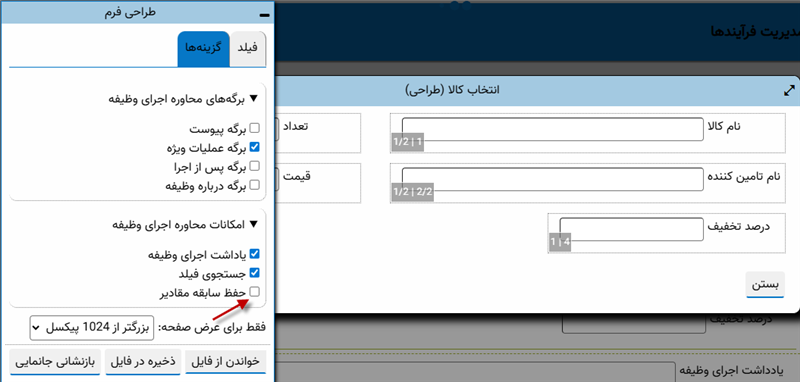Select the گزینه‌ها tab
Screen dimensions: 800x382
[x=204, y=48]
